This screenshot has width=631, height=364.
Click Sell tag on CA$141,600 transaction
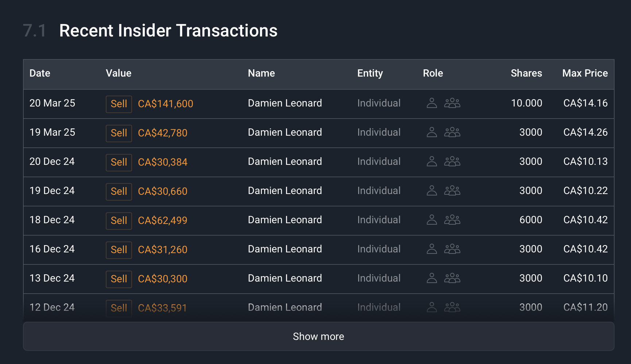click(119, 104)
